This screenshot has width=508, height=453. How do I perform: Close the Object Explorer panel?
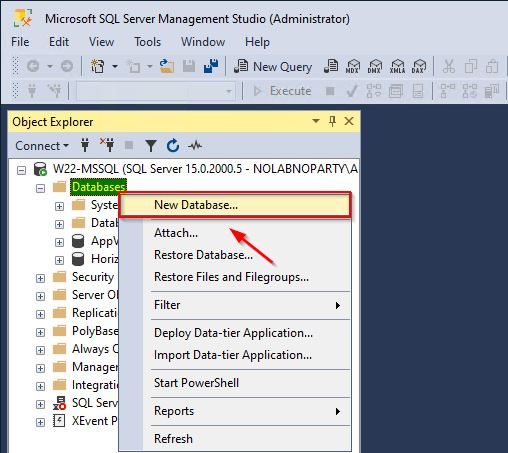pos(349,121)
